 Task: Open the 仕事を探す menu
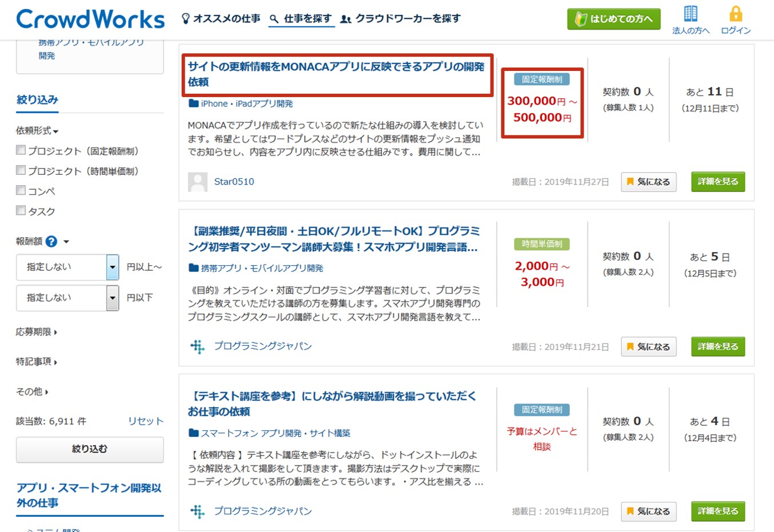pos(308,19)
